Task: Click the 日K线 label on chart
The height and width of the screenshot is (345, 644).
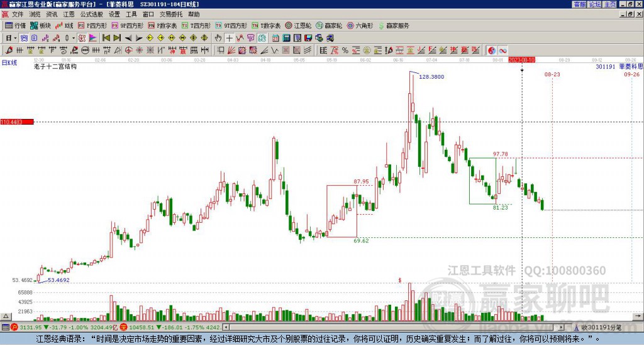Action: [x=9, y=63]
